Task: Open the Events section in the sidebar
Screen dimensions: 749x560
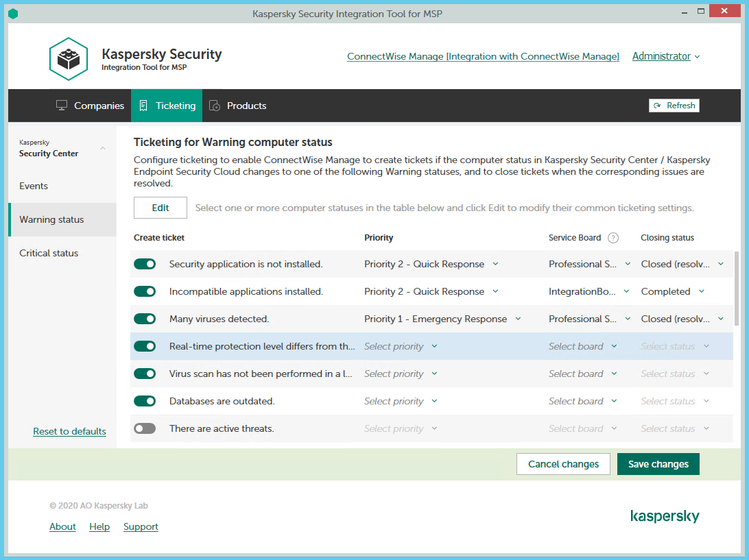Action: point(33,186)
